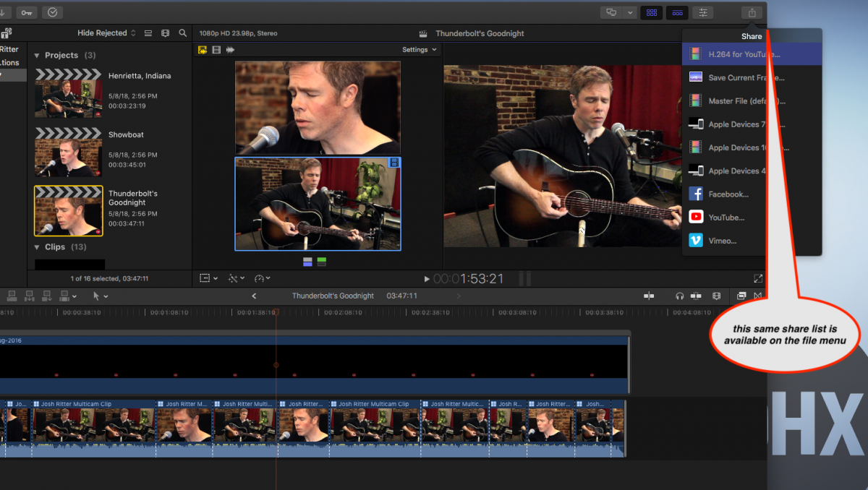Toggle the timeline panel visibility button

(x=677, y=12)
